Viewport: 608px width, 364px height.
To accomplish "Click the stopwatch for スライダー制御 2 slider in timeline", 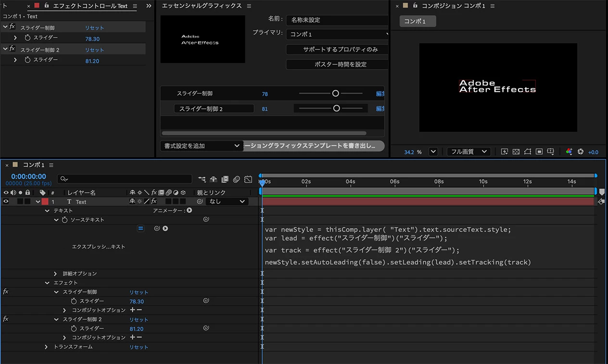I will coord(74,328).
